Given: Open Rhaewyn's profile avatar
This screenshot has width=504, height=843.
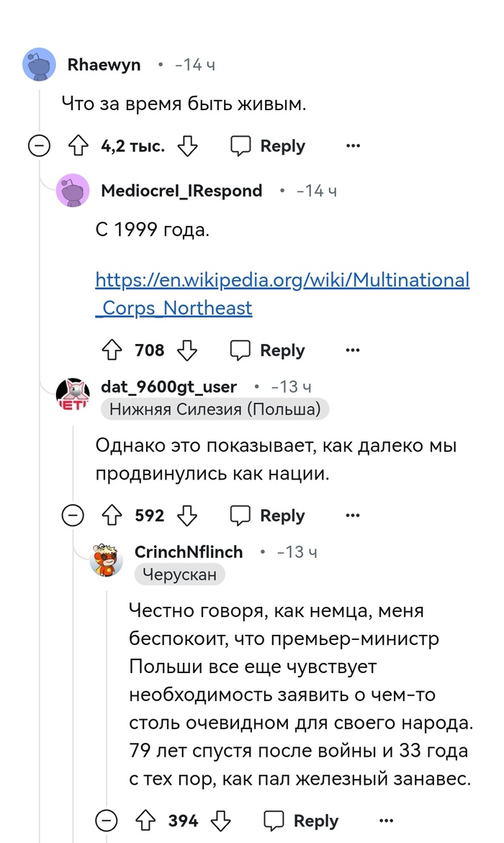Looking at the screenshot, I should coord(39,65).
